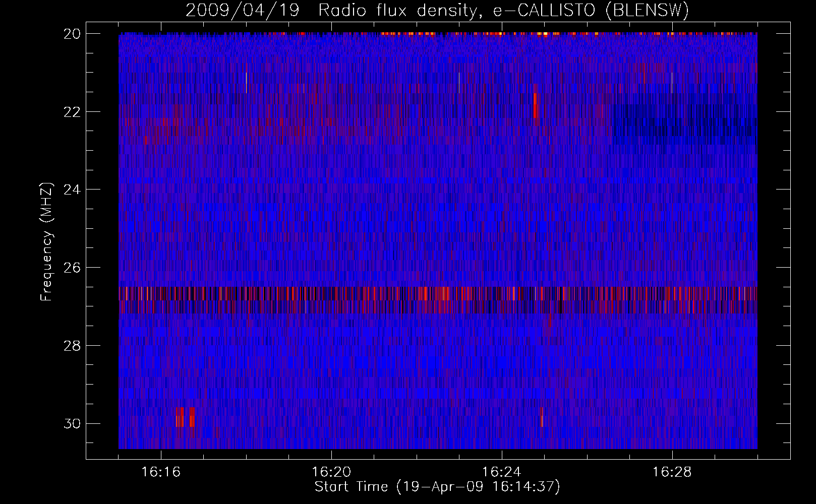The width and height of the screenshot is (816, 504).
Task: Click the time tick label '16:24'
Action: point(502,472)
